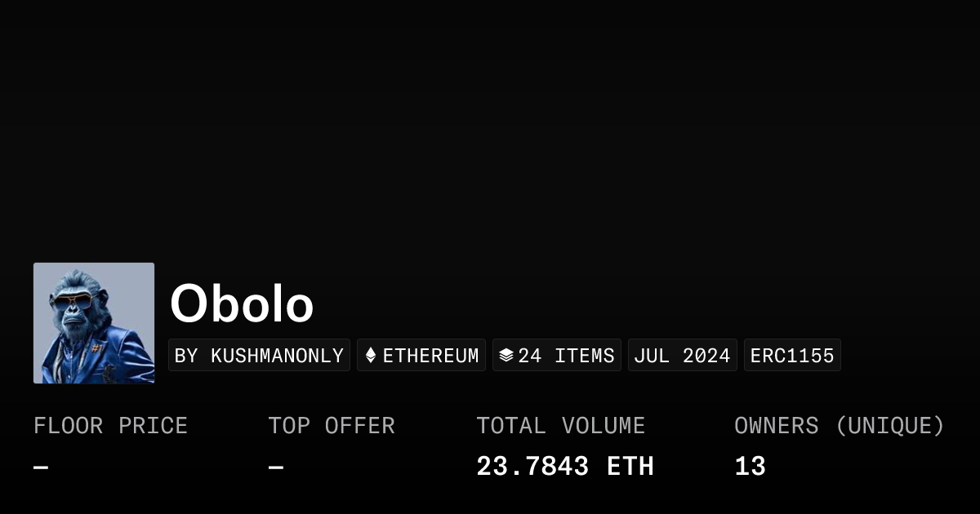The height and width of the screenshot is (514, 980).
Task: Click the dash value under FLOOR PRICE
Action: point(41,467)
